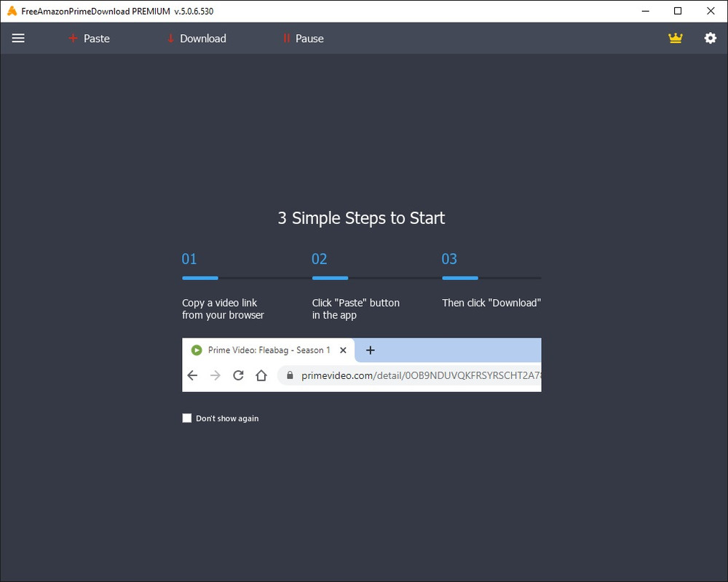
Task: Click "Copy a video link from your browser" text
Action: 223,308
